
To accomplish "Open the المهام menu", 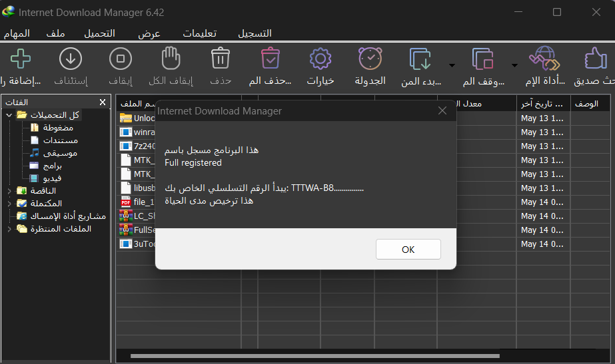I will (17, 34).
